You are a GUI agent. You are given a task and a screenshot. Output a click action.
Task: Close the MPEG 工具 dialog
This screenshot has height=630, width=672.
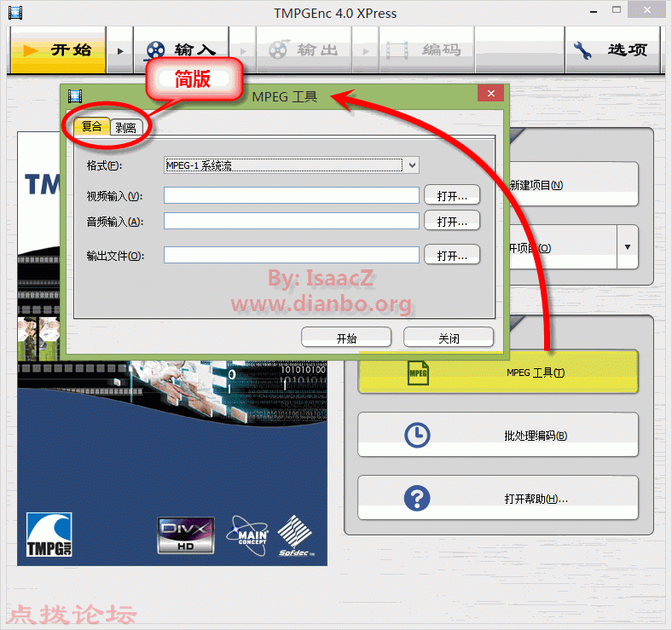[491, 94]
